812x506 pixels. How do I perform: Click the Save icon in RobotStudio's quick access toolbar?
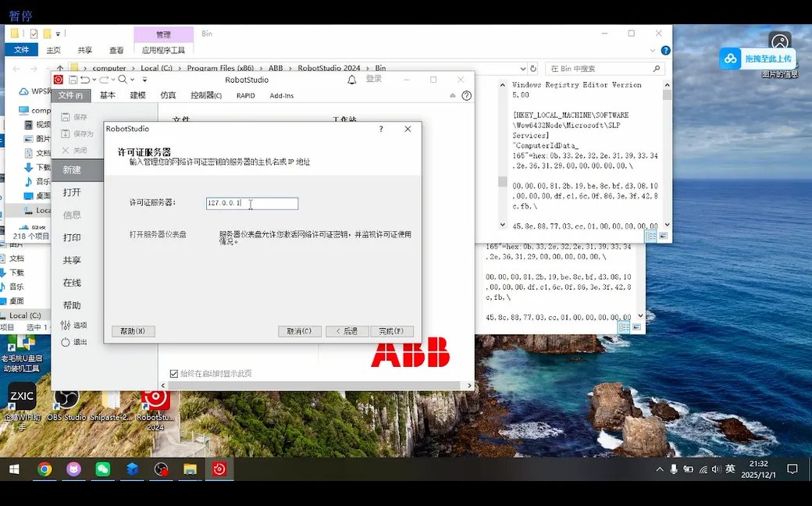point(72,80)
